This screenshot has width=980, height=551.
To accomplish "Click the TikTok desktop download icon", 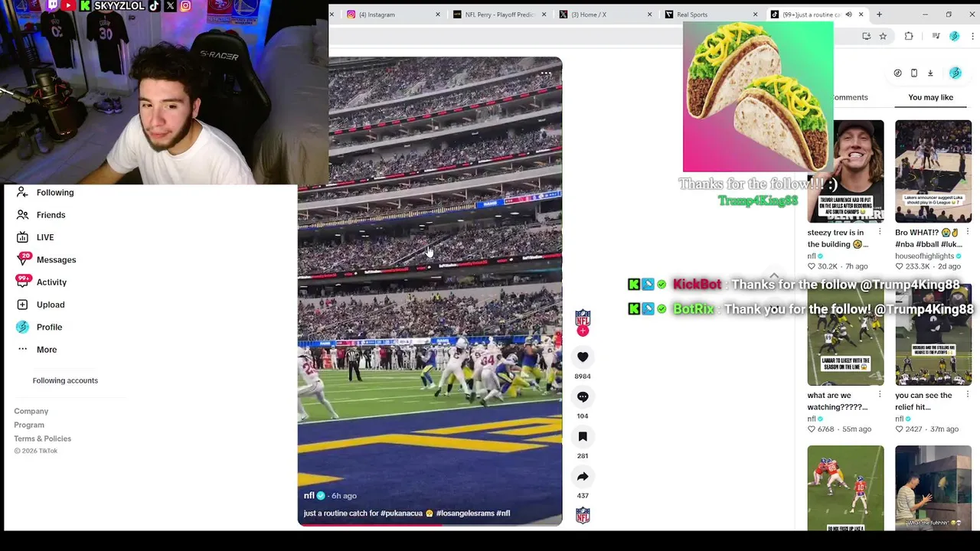I will [x=930, y=73].
